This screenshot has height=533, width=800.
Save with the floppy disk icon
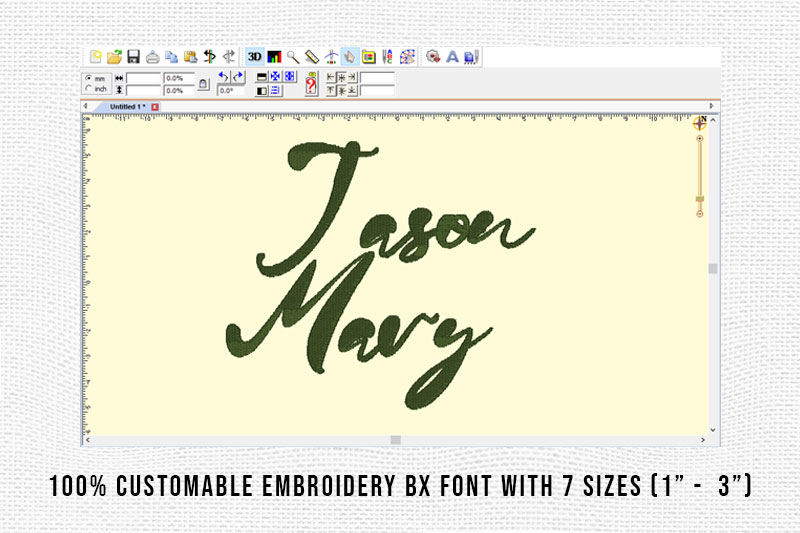(134, 57)
